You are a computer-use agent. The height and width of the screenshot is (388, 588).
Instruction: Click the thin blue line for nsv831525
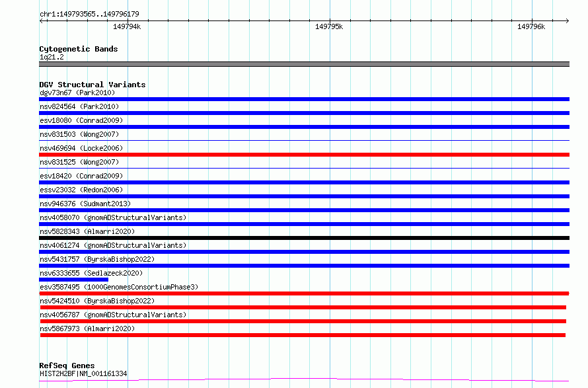coord(304,168)
